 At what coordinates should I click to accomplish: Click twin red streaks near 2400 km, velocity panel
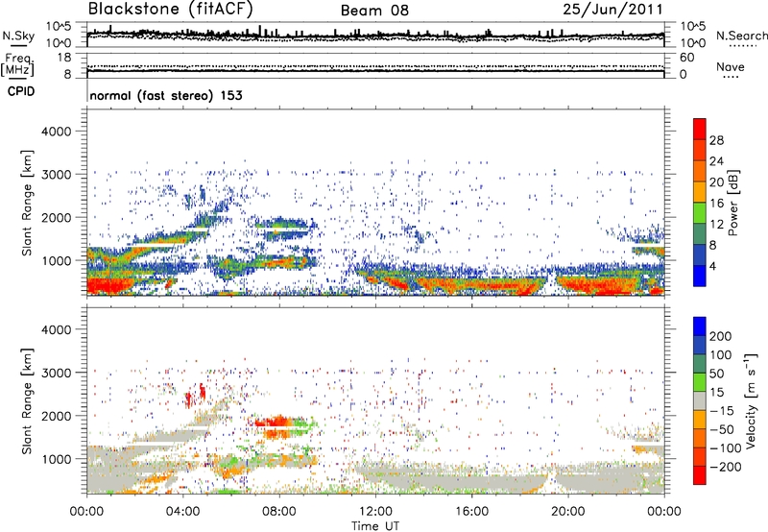point(195,395)
